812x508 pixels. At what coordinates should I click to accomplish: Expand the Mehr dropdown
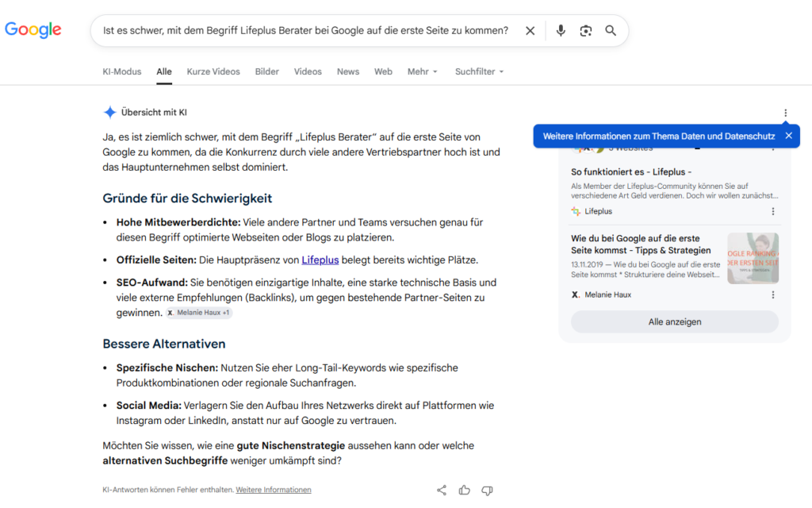[x=422, y=71]
